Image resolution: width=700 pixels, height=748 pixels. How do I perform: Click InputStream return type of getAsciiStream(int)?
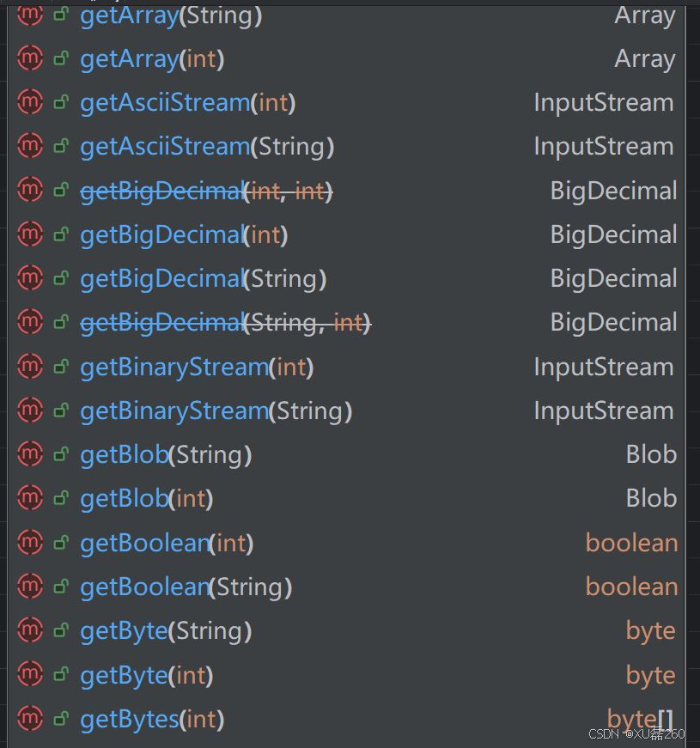(604, 102)
